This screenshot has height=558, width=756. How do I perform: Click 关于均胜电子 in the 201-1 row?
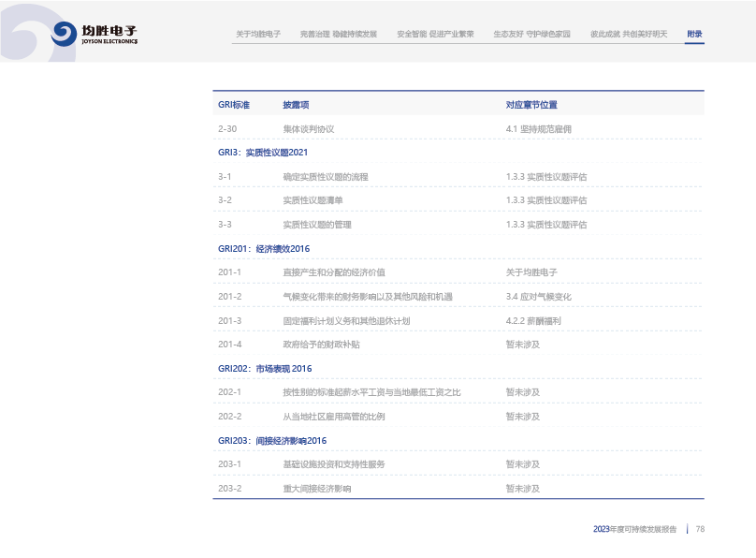point(531,272)
